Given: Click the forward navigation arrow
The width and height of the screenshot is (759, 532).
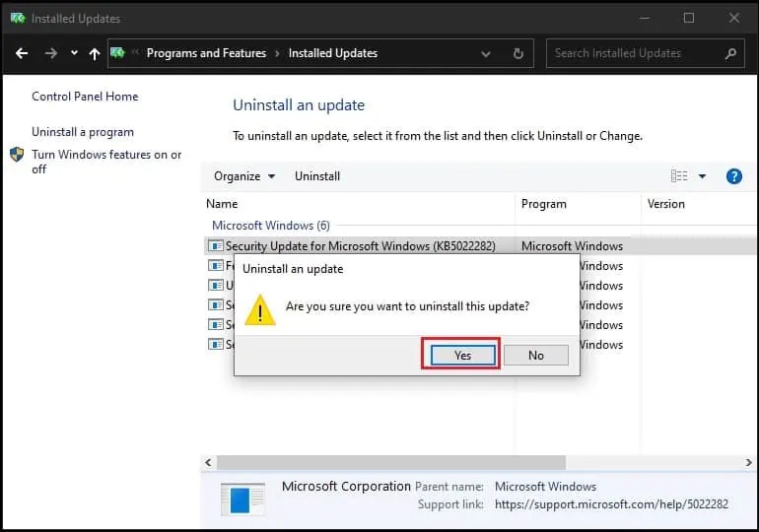Looking at the screenshot, I should click(x=51, y=53).
